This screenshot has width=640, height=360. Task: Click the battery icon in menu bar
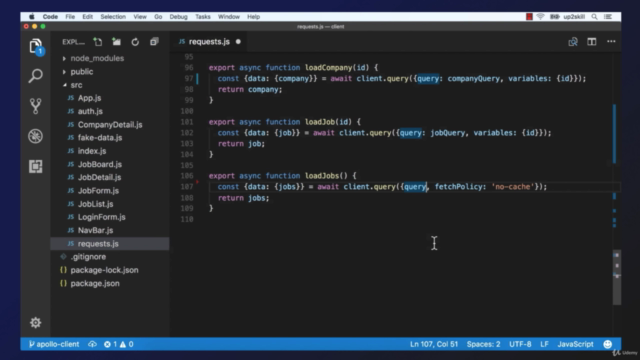click(554, 17)
